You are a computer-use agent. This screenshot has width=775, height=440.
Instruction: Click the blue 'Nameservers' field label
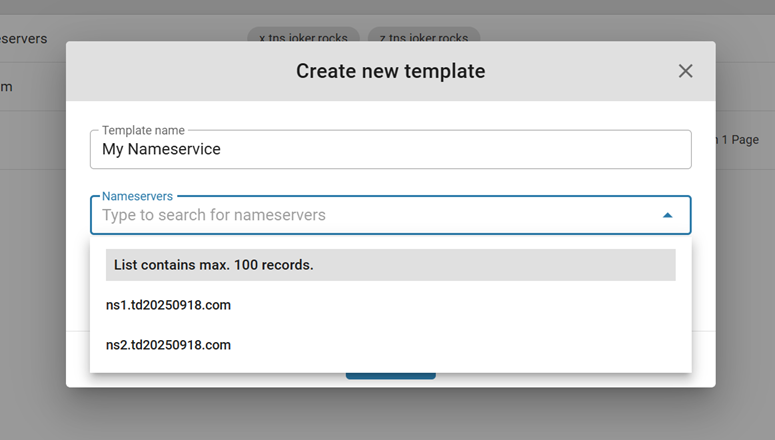click(x=137, y=197)
